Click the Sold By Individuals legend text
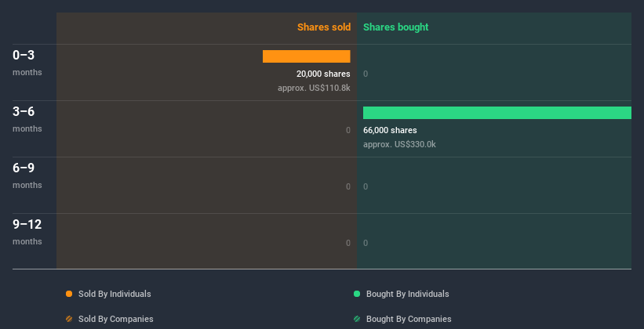The height and width of the screenshot is (329, 644). pos(115,294)
